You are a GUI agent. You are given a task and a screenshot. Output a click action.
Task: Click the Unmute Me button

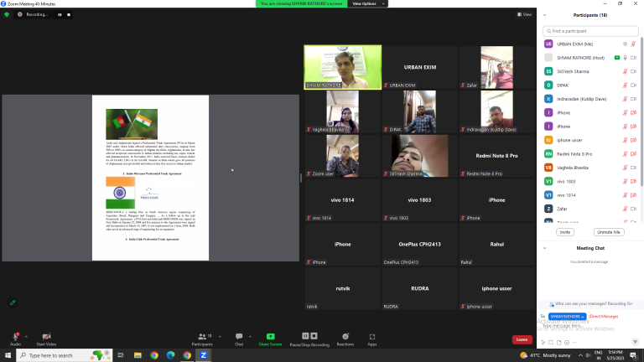(x=607, y=231)
